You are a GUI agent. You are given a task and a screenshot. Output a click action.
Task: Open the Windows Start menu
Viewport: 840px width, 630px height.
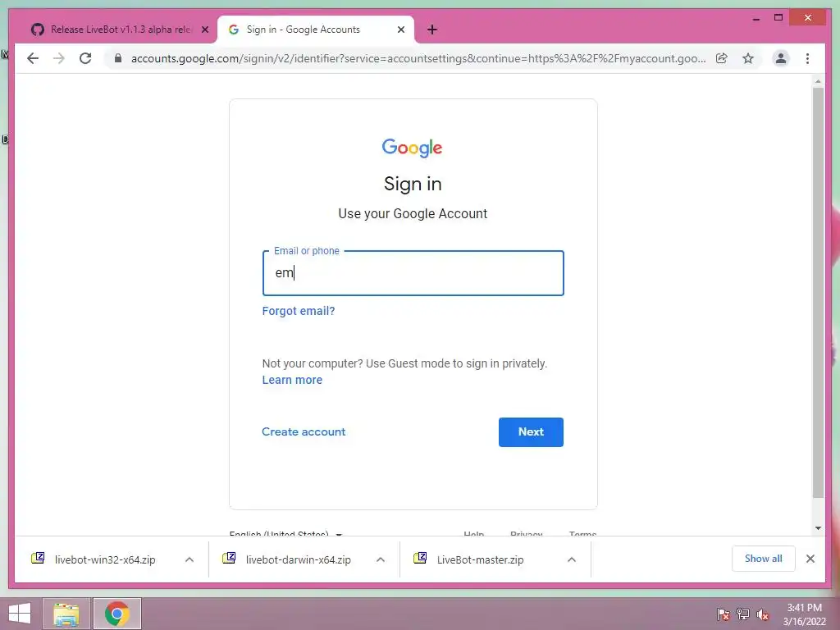[x=20, y=614]
